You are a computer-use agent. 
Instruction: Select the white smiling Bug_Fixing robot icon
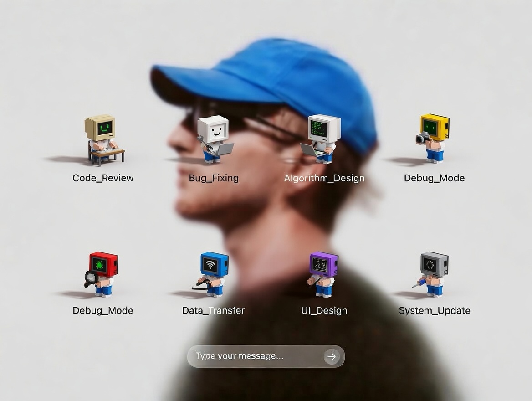(x=214, y=138)
